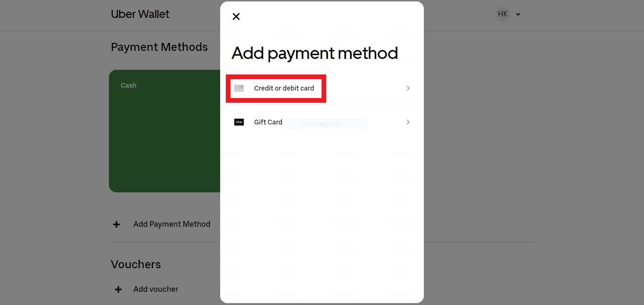Click the Vouchers heading
The width and height of the screenshot is (644, 305).
(x=136, y=264)
